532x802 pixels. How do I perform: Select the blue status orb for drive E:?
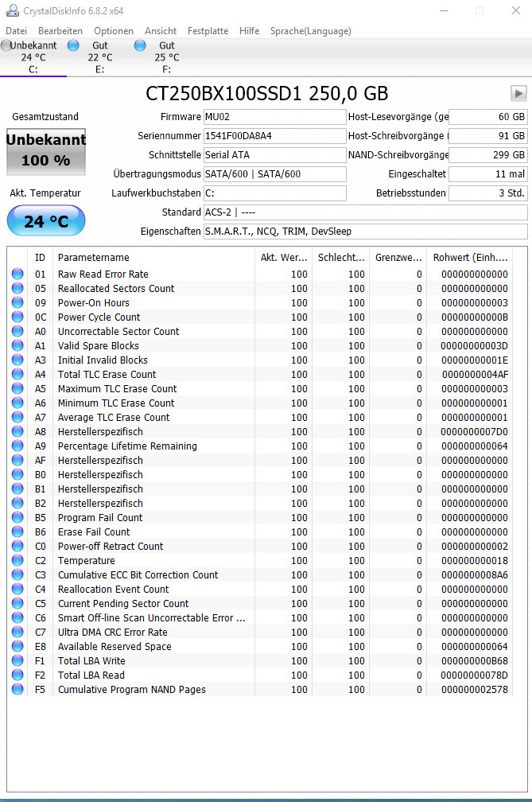coord(73,45)
